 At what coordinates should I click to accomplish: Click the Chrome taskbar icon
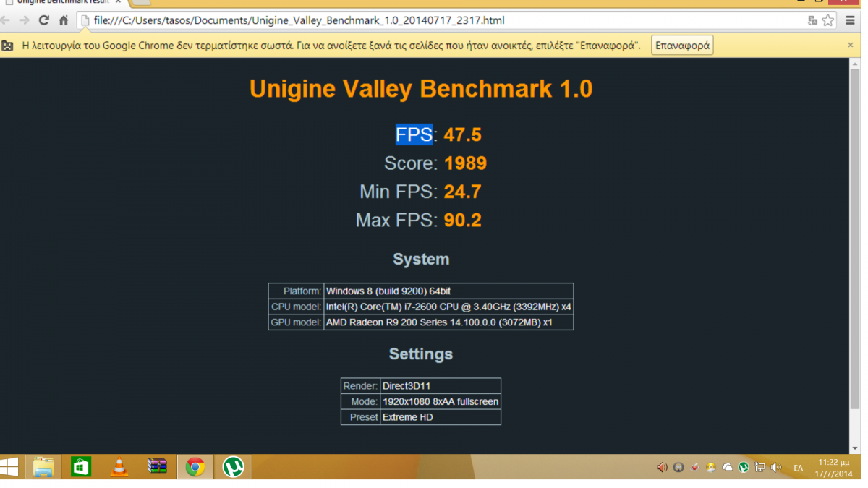(x=195, y=467)
